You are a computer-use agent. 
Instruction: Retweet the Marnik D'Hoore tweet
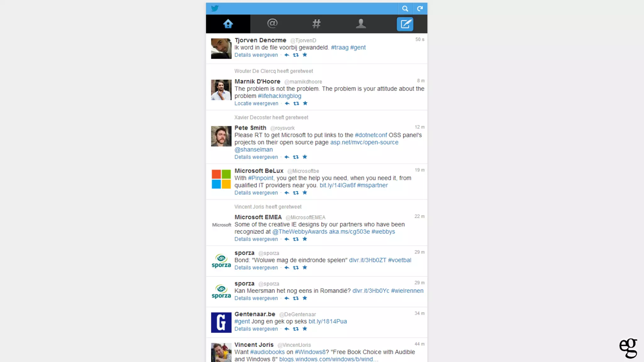[x=296, y=103]
